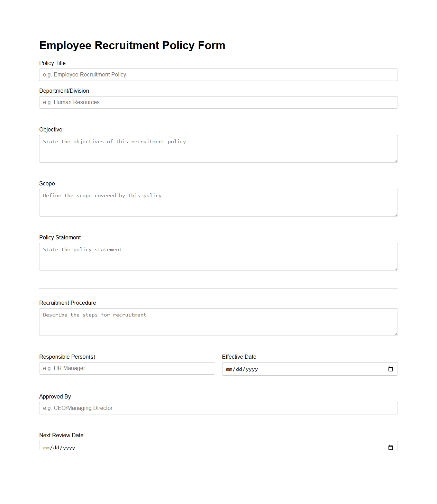Image resolution: width=437 pixels, height=504 pixels.
Task: Focus the Approved By input box
Action: [218, 408]
